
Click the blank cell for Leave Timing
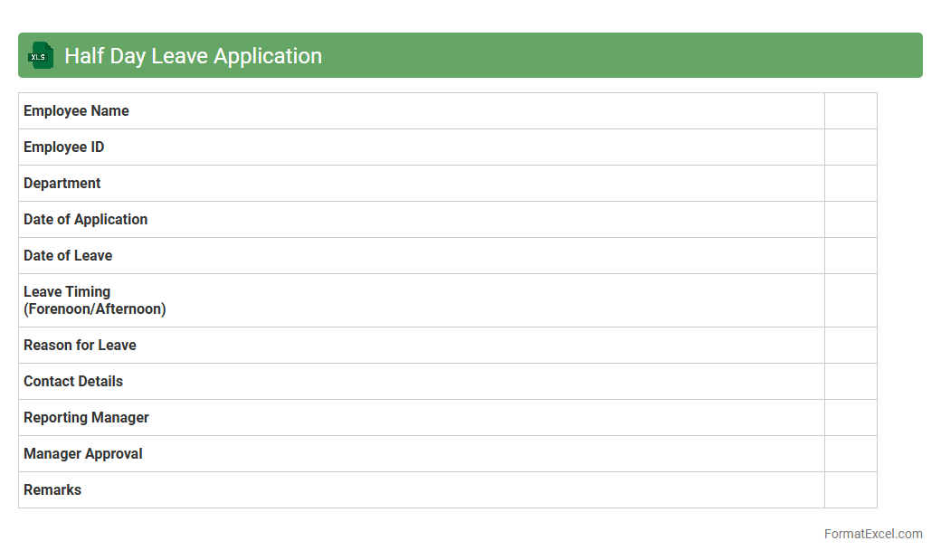851,300
